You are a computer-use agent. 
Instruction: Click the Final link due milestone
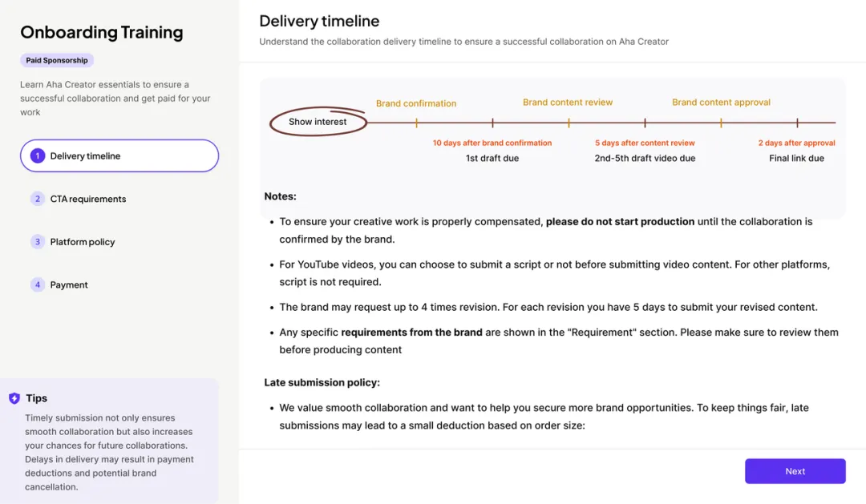[x=796, y=159]
